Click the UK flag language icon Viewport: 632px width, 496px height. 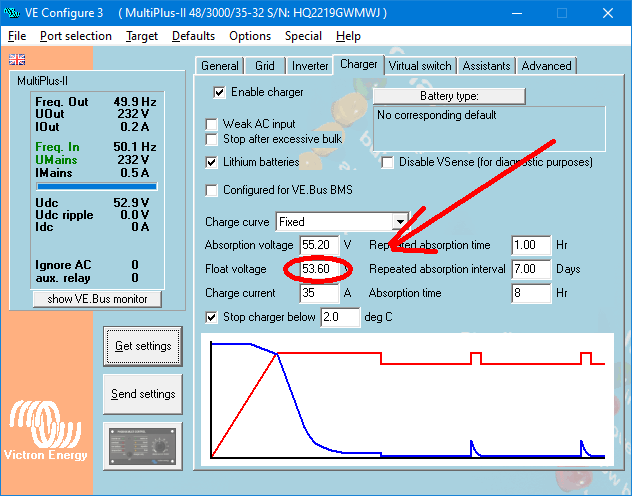click(x=16, y=60)
